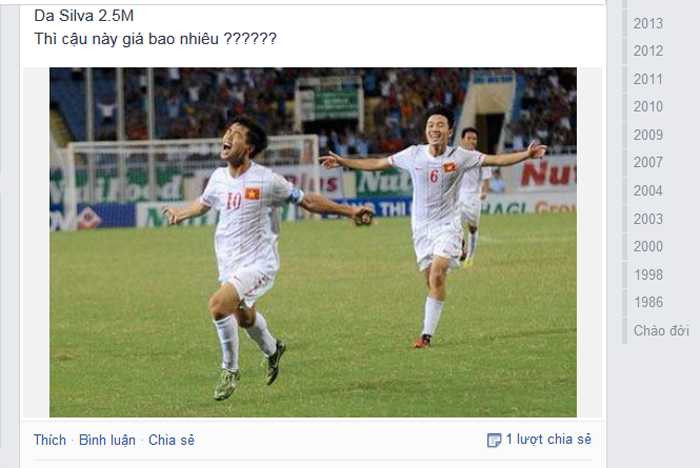Go to year 2007 in timeline

click(x=648, y=162)
